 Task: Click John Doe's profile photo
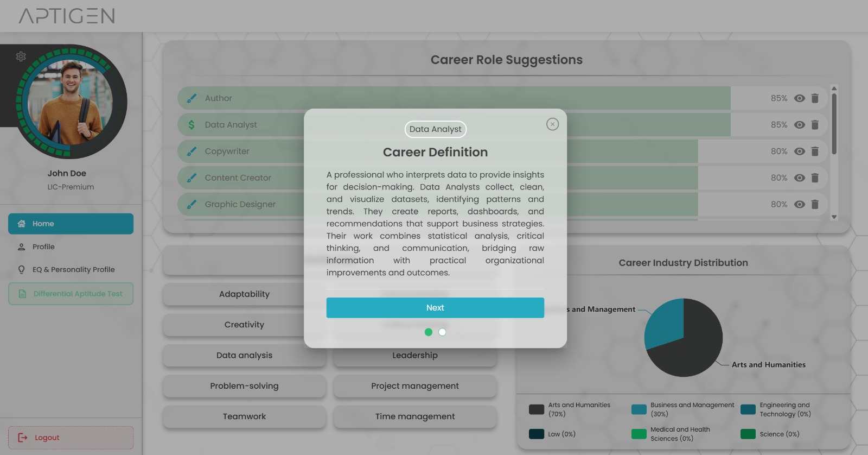tap(71, 102)
